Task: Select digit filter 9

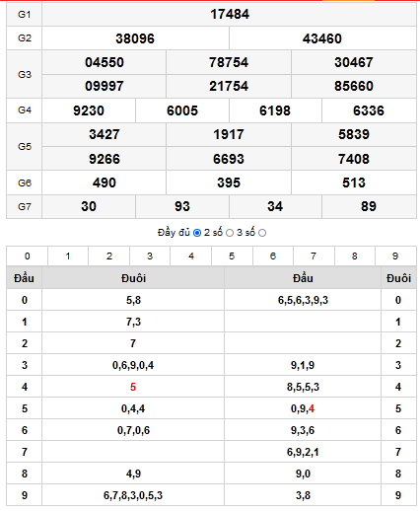Action: click(x=395, y=255)
